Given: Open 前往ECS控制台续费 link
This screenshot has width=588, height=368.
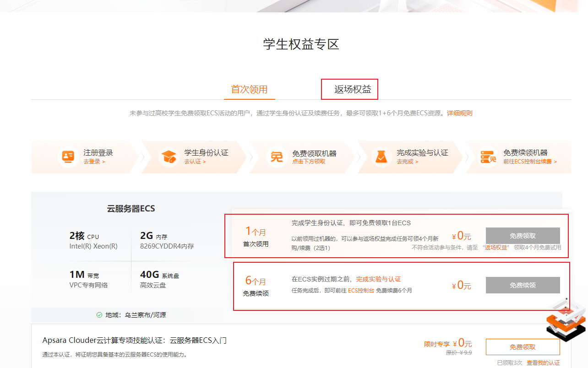Looking at the screenshot, I should 530,162.
